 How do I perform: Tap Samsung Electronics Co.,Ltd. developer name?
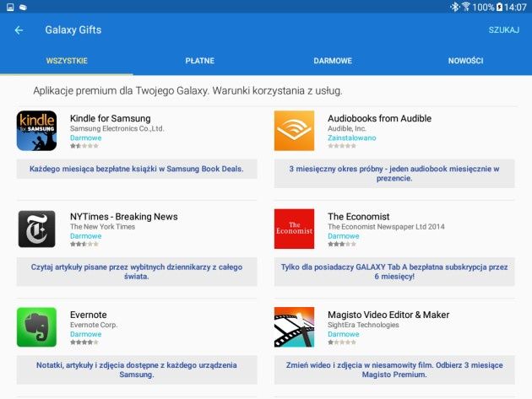coord(117,128)
